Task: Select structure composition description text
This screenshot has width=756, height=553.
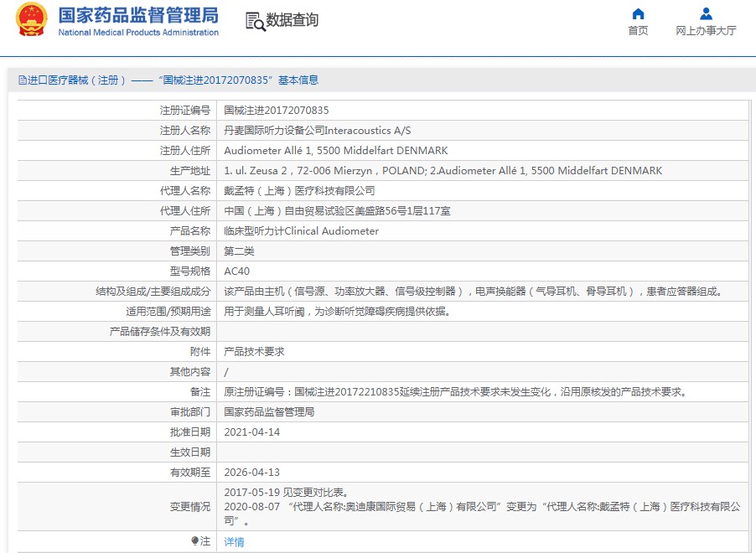Action: click(473, 292)
